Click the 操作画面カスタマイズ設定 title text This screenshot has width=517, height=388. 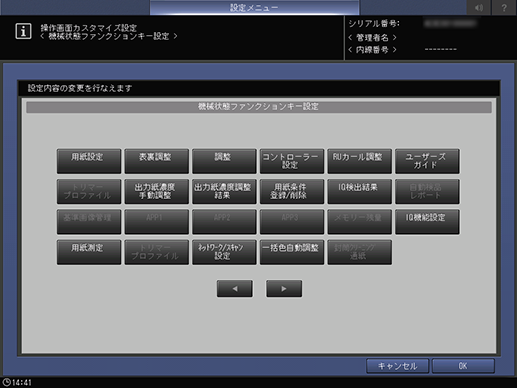89,28
